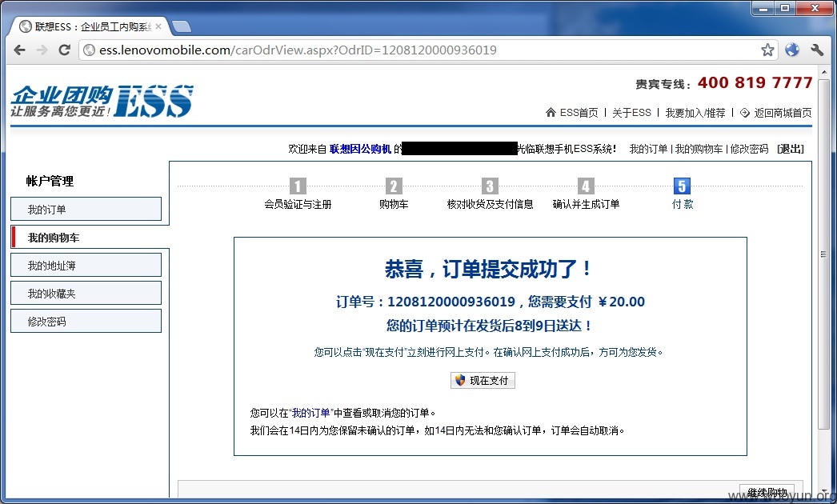Select 我的订单 in sidebar

86,210
